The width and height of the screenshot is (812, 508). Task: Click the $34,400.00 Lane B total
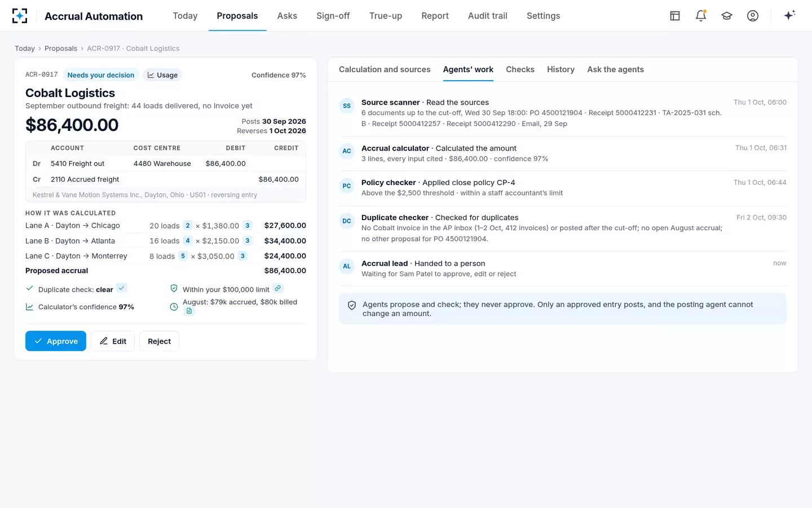tap(285, 241)
